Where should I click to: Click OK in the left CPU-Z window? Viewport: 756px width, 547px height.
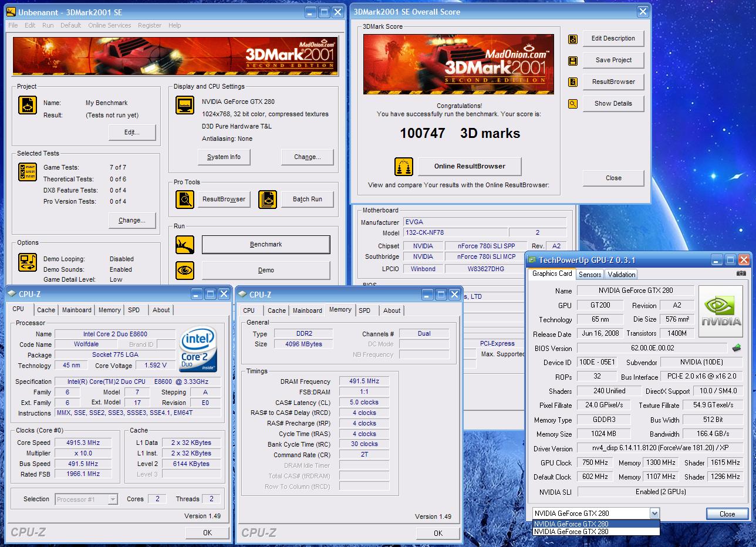point(207,532)
